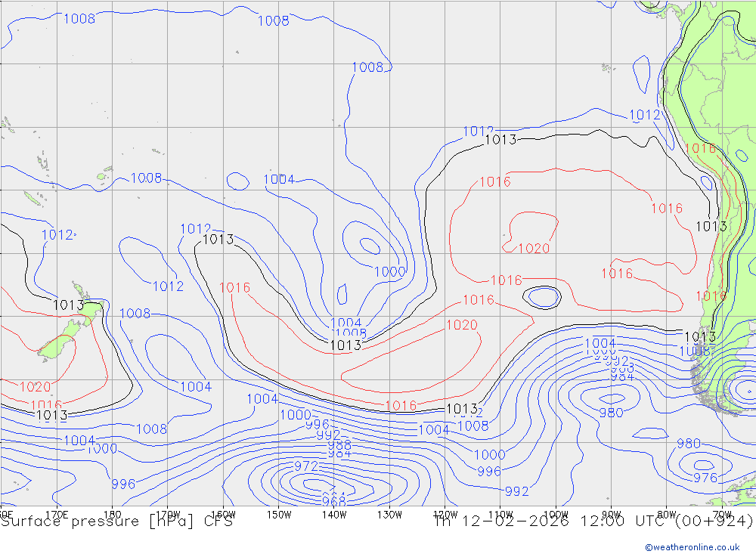Pick the 160W longitude label
756x554 pixels.
pyautogui.click(x=223, y=515)
